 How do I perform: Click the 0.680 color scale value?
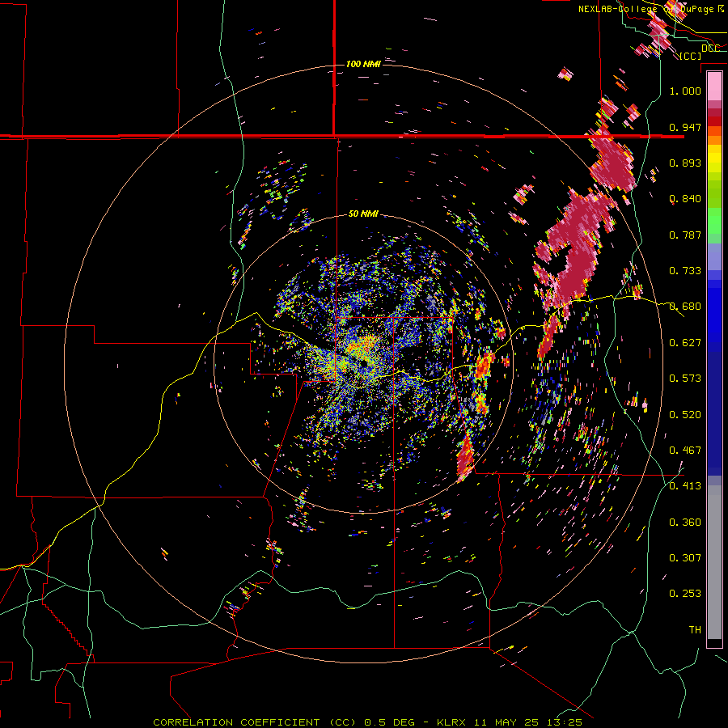[685, 307]
